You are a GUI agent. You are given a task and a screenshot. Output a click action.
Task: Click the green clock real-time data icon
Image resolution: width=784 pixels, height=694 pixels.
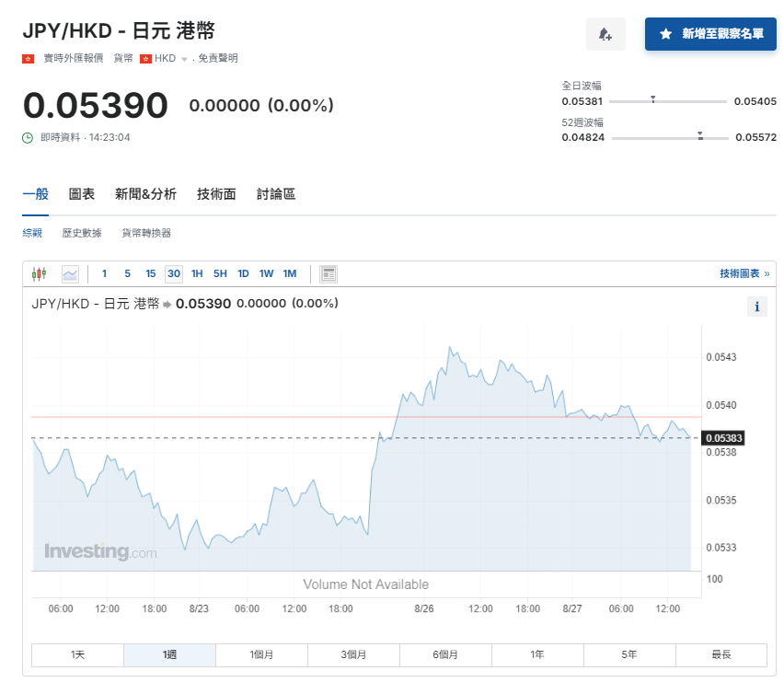(28, 137)
